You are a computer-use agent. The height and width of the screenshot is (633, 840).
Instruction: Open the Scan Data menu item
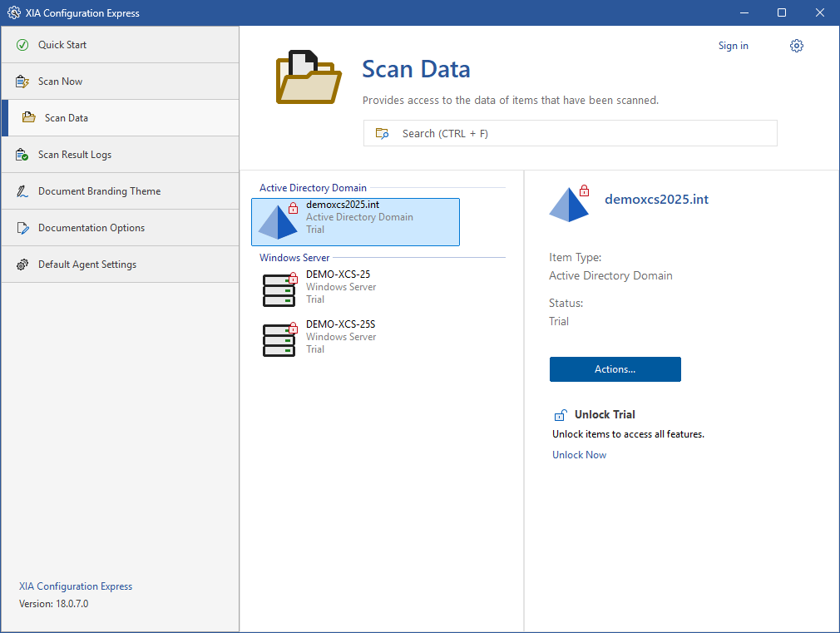click(67, 118)
